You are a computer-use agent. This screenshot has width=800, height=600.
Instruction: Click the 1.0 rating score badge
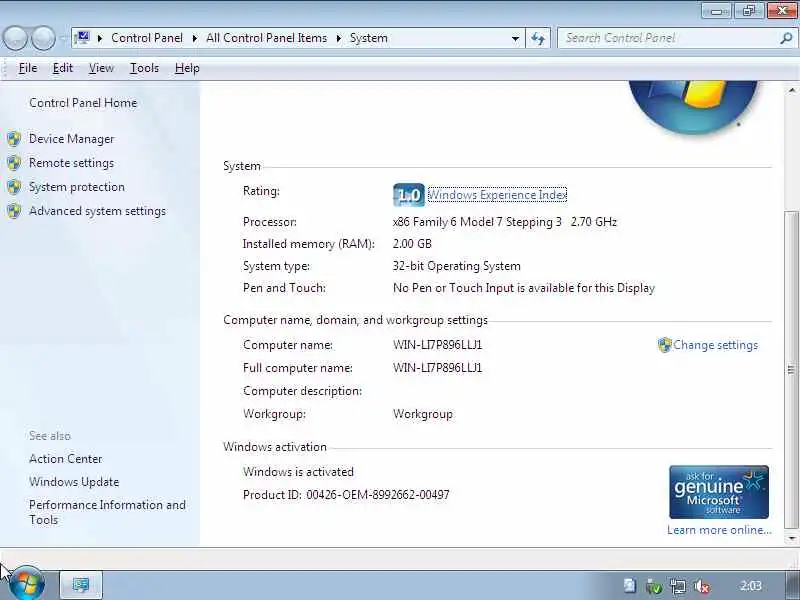409,195
